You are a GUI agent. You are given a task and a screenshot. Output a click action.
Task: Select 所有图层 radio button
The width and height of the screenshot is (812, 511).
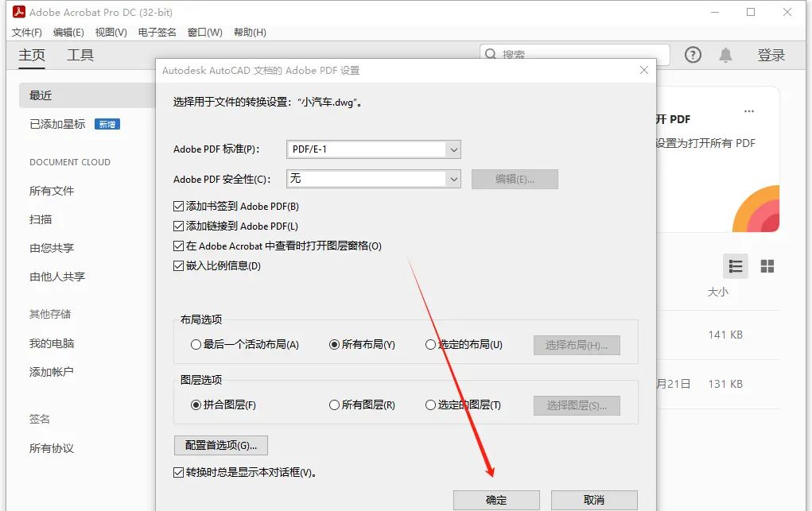tap(335, 405)
